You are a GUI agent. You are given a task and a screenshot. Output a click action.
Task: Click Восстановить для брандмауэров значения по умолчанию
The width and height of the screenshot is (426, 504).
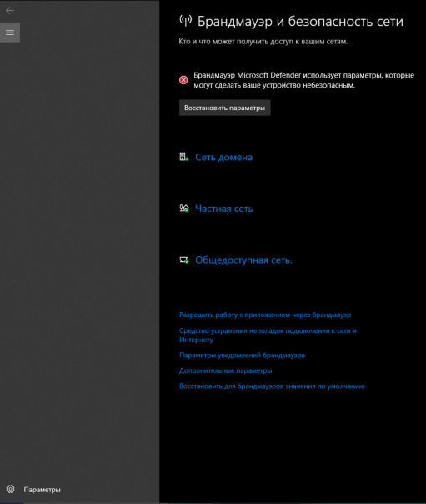tap(272, 386)
